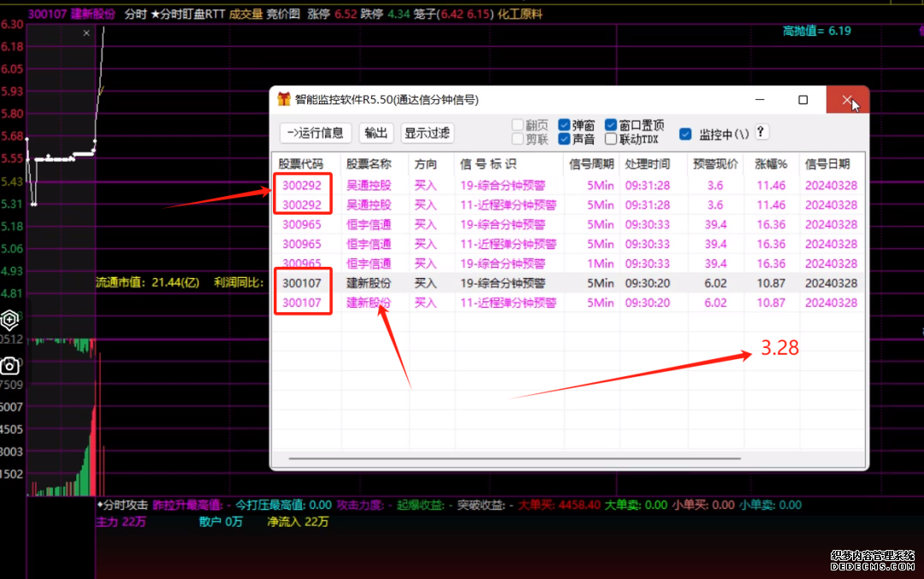Open the question mark help button
This screenshot has height=579, width=924.
(761, 133)
